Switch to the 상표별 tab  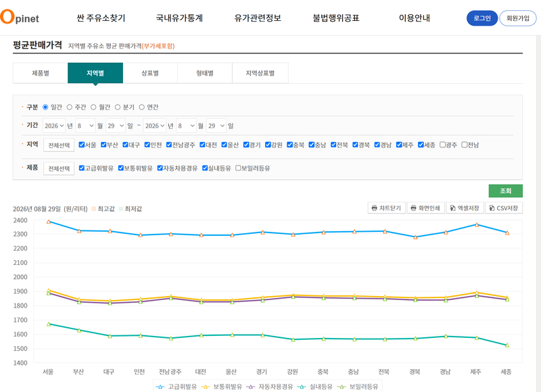tap(150, 73)
